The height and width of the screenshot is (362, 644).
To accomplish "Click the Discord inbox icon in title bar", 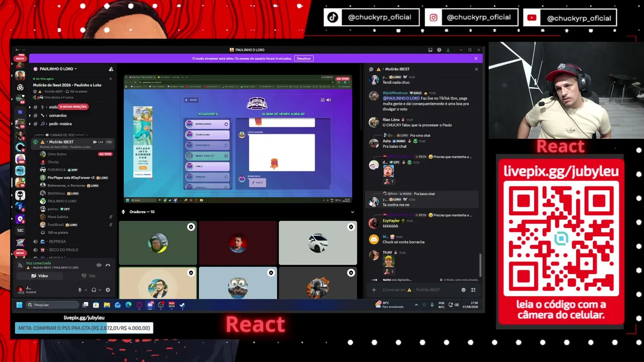I will 430,50.
